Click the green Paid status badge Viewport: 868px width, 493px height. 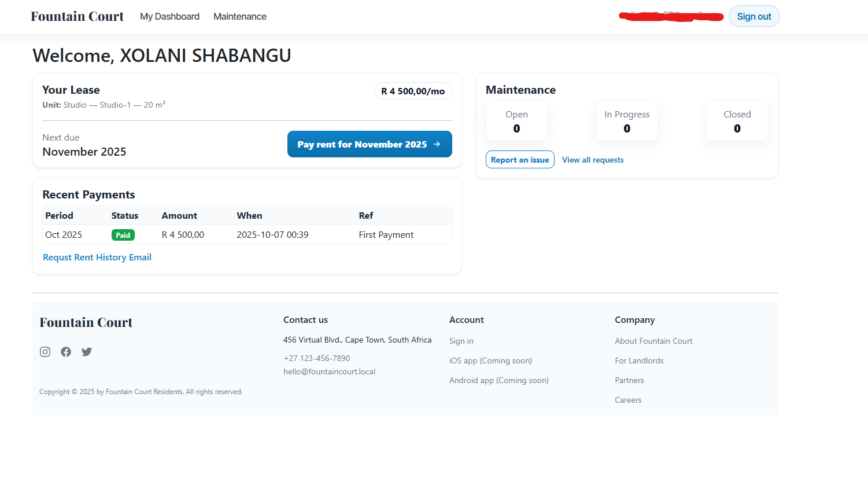[123, 235]
